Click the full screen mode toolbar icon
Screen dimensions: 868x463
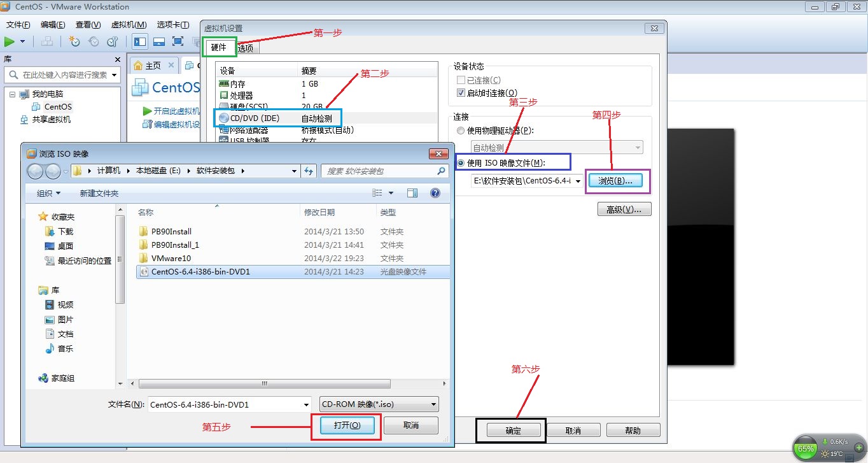(178, 42)
